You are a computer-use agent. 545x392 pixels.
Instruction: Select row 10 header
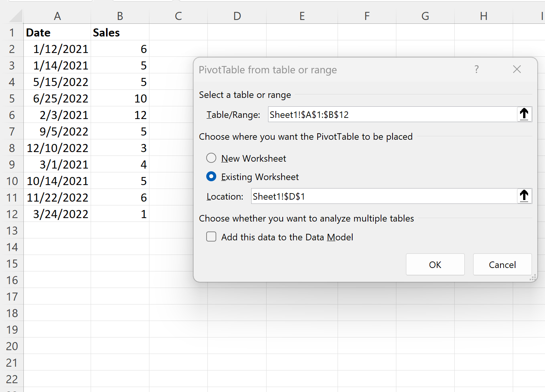[x=12, y=181]
